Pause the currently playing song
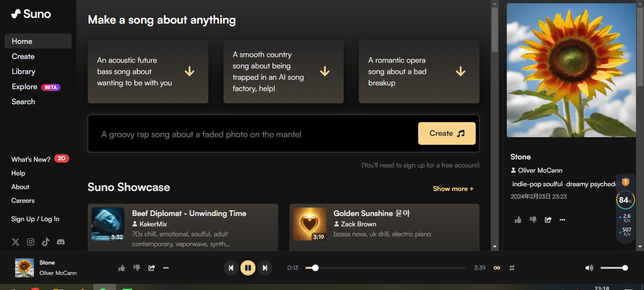The image size is (644, 290). click(248, 268)
